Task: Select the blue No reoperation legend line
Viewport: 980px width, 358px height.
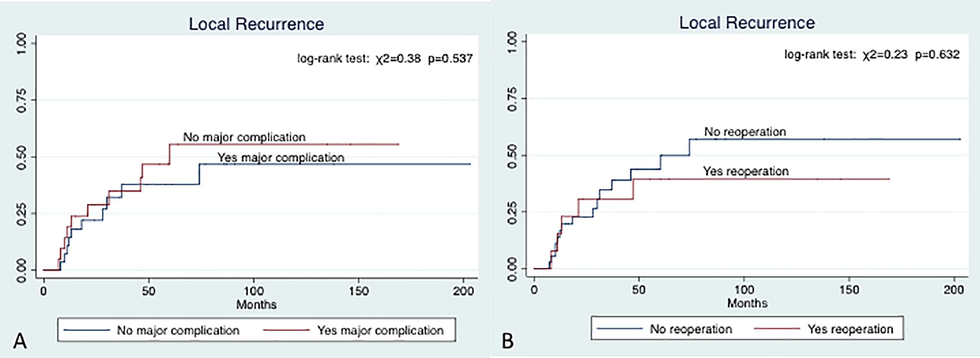Action: click(620, 328)
